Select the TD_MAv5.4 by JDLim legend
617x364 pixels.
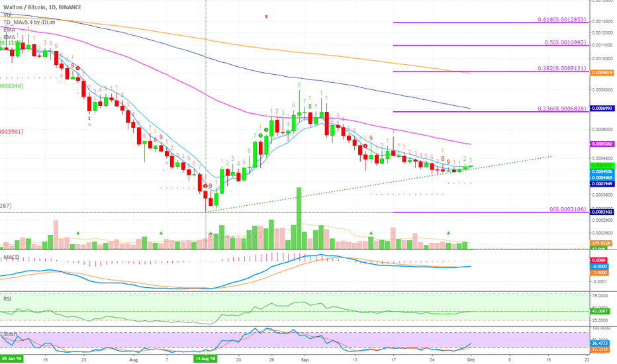coord(30,23)
